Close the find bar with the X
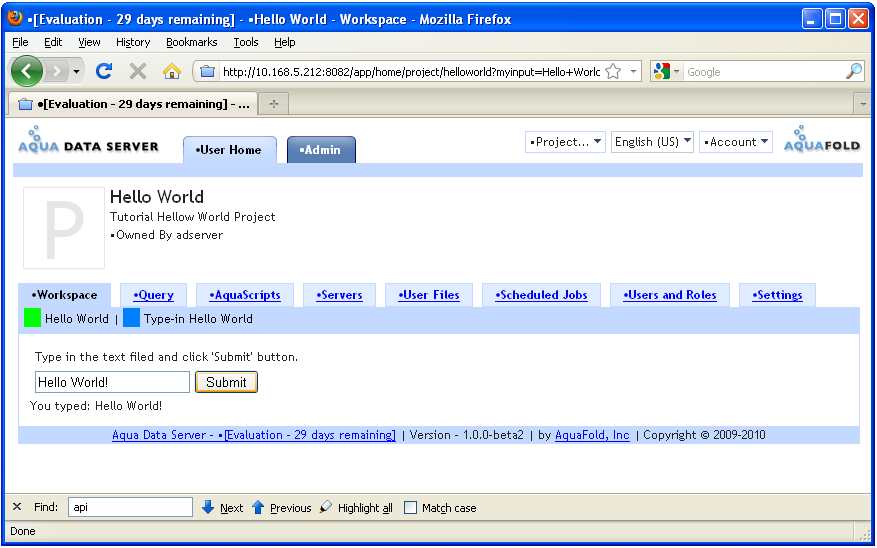Image resolution: width=877 pixels, height=548 pixels. 17,507
